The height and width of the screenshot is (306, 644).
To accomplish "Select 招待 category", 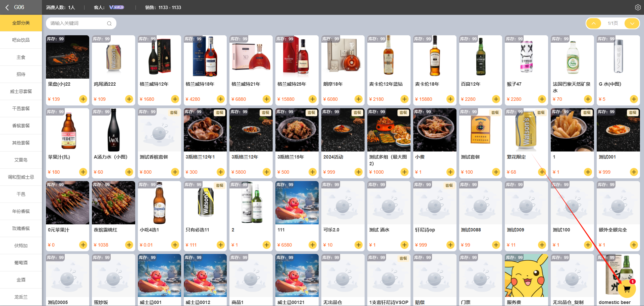I will (x=21, y=74).
